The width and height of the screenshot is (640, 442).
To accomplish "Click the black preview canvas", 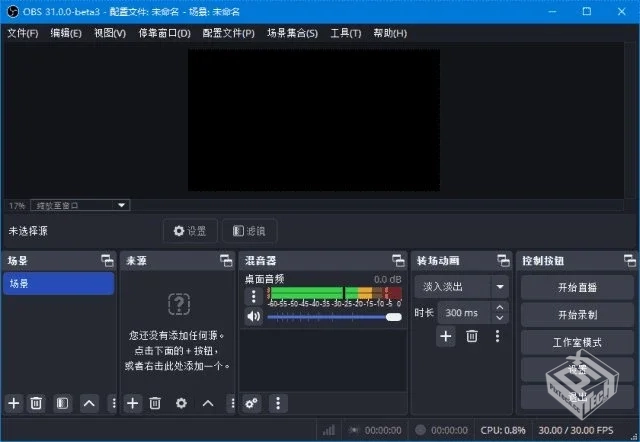I will [x=313, y=120].
